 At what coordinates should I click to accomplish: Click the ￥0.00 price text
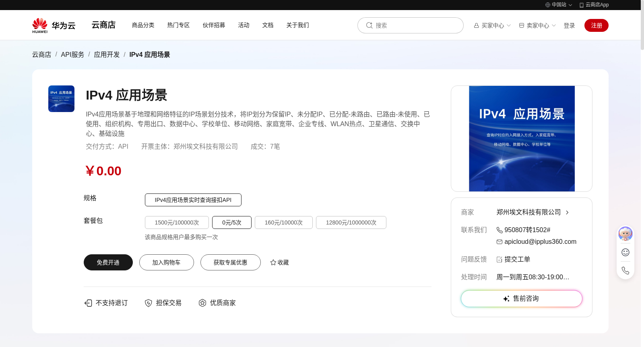(103, 171)
